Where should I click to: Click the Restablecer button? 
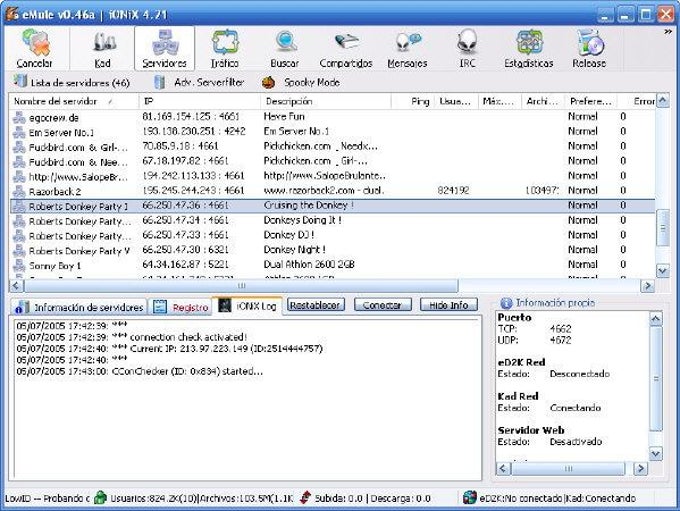(x=316, y=305)
